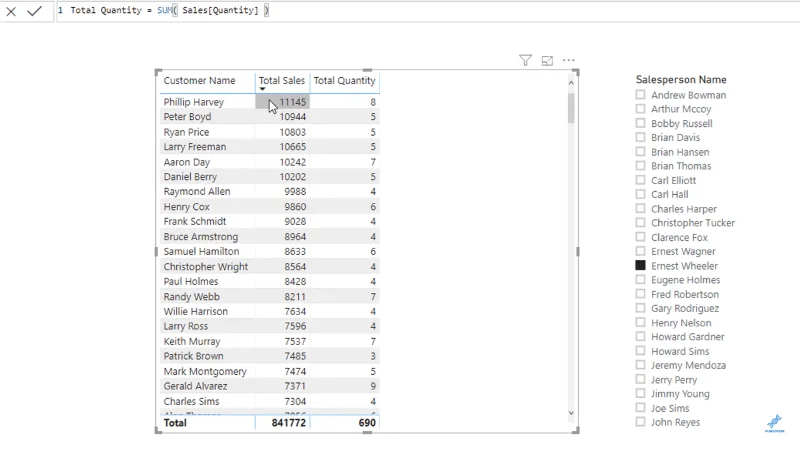Screen dimensions: 800x449
Task: Click the Total quantity figure 690
Action: tap(367, 423)
